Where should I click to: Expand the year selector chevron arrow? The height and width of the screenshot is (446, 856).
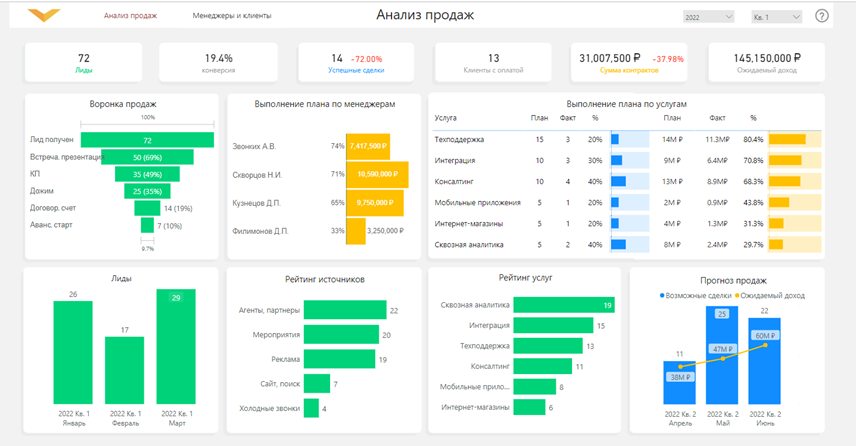728,17
